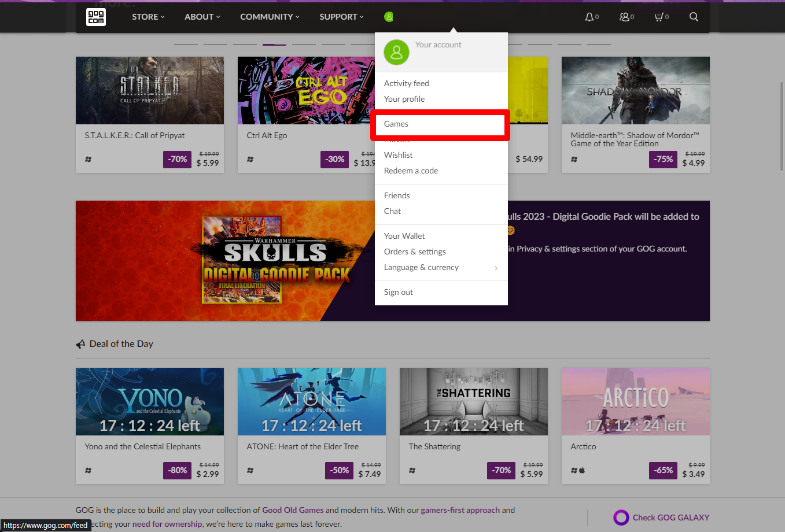Click the -70% price button for S.T.A.L.K.E.R.

tap(177, 159)
